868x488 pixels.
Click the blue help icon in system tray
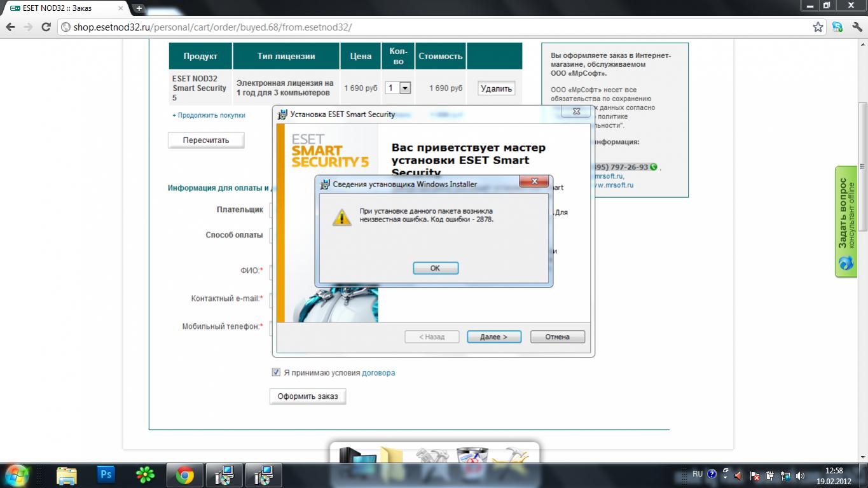[712, 474]
